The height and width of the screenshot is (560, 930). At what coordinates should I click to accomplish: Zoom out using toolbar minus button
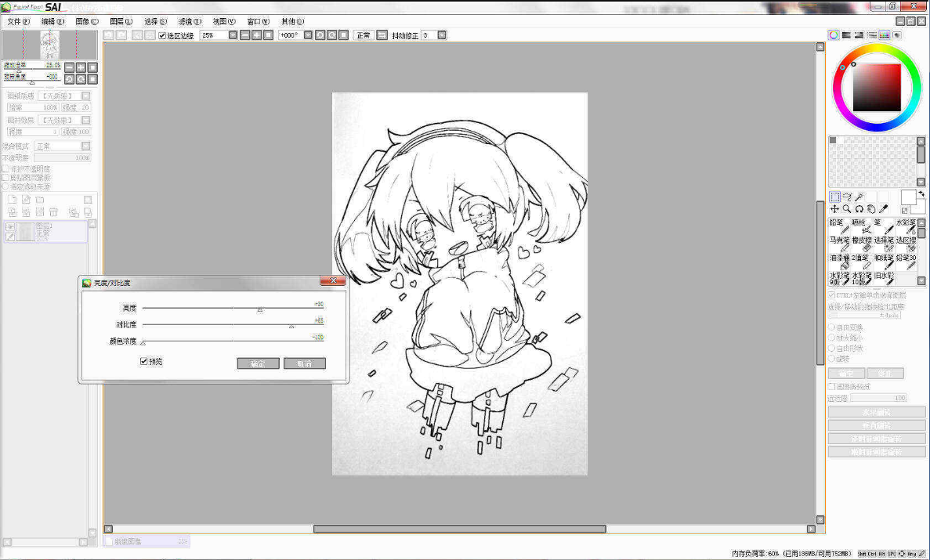(245, 35)
